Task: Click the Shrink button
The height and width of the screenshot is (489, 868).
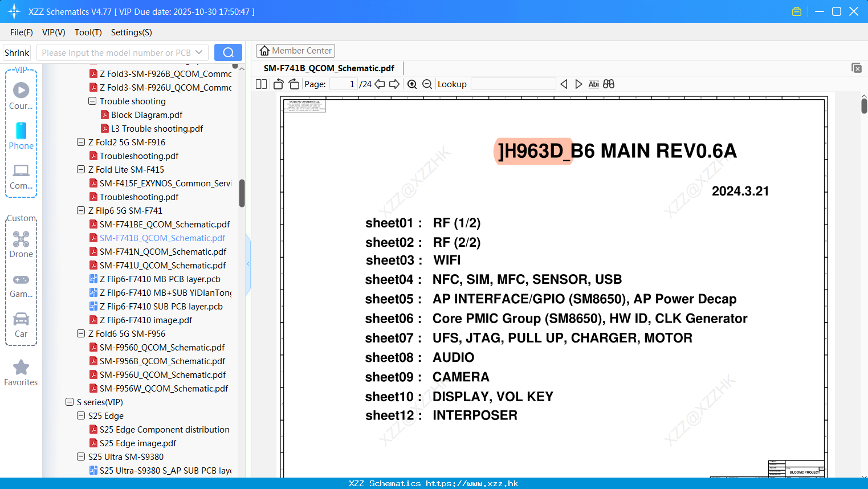Action: (17, 52)
